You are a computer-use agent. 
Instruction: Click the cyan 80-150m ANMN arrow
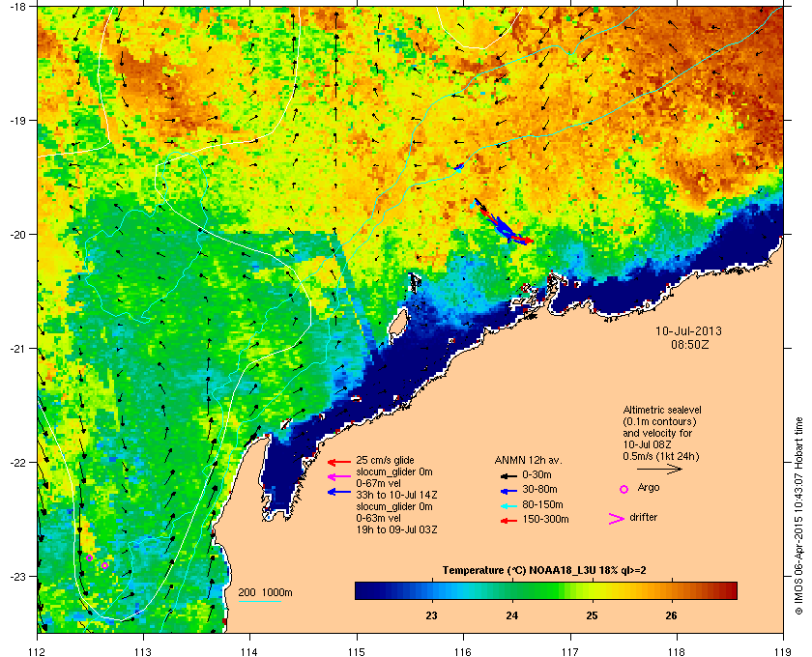coord(508,505)
